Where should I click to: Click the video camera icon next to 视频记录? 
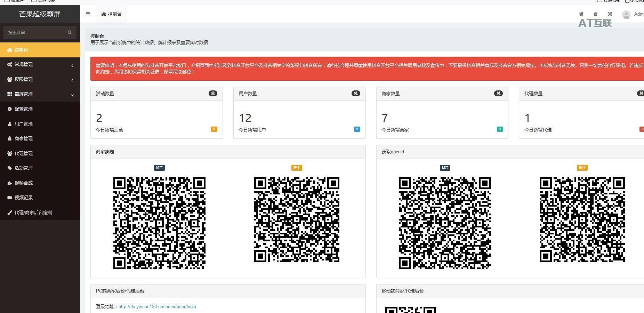[x=10, y=198]
